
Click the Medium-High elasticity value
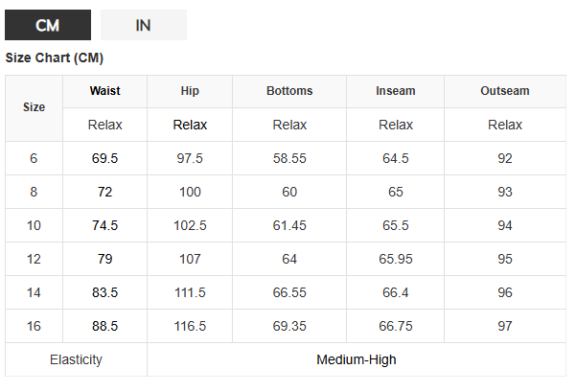click(357, 359)
